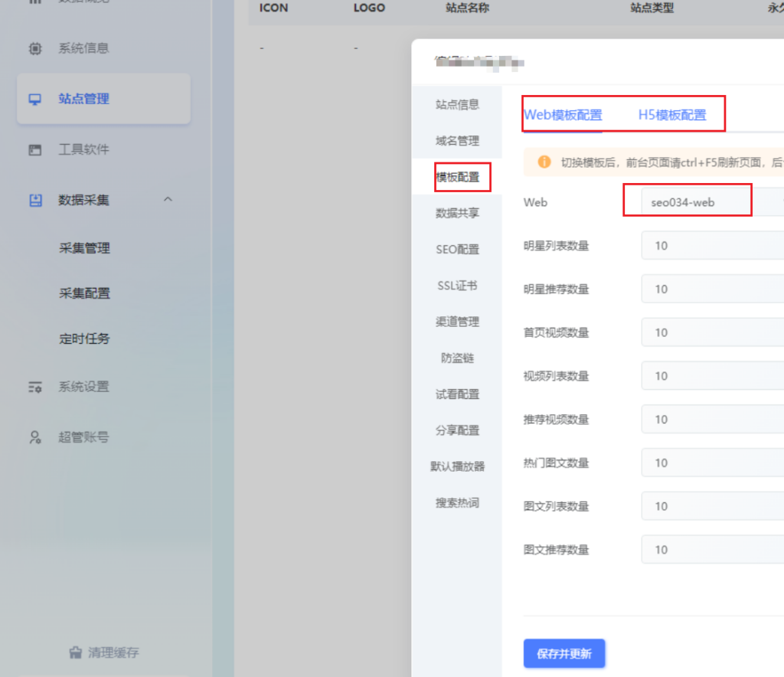The image size is (784, 677).
Task: Click the 数据采集 download icon
Action: point(35,200)
